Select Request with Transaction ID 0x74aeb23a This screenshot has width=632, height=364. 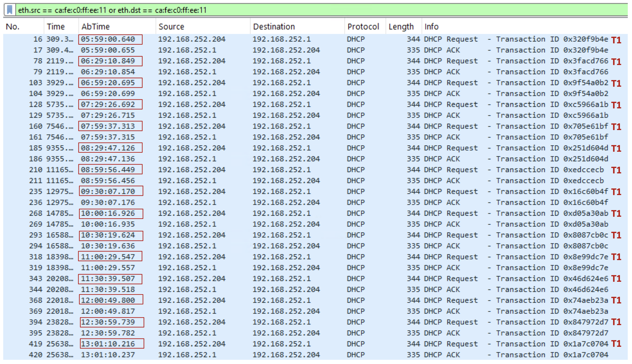pyautogui.click(x=315, y=300)
